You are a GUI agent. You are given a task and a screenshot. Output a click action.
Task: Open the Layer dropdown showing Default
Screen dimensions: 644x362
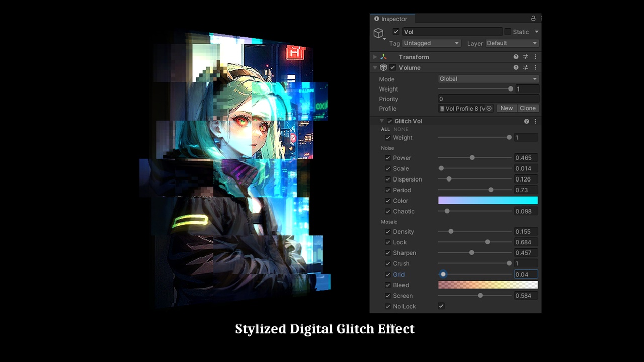(x=512, y=43)
